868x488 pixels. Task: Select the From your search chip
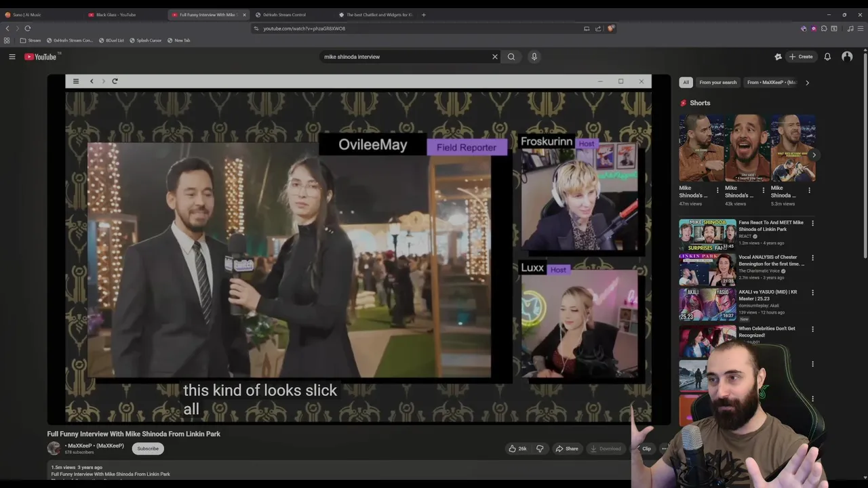[x=717, y=83]
